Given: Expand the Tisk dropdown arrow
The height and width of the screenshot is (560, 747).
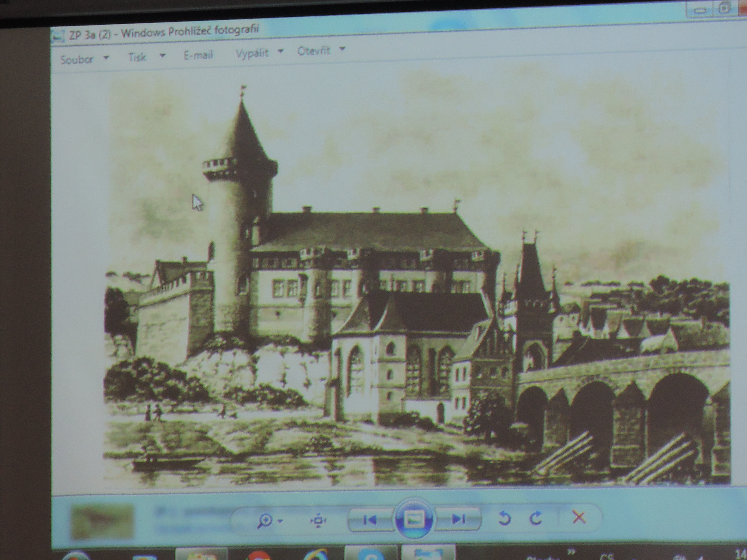Looking at the screenshot, I should [162, 55].
